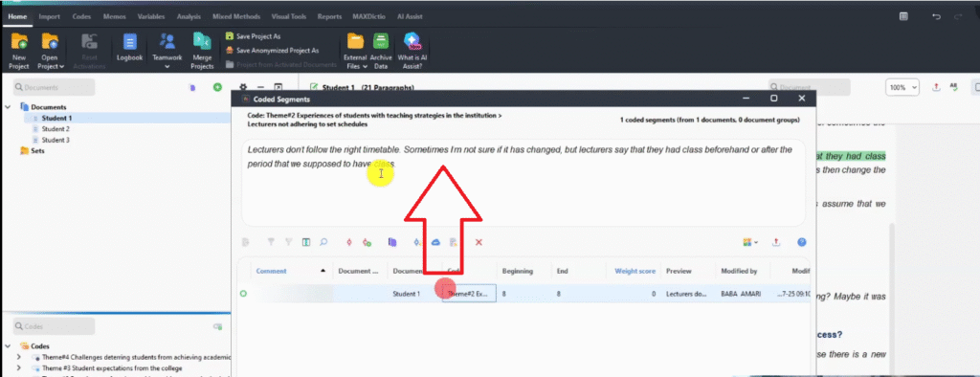
Task: Click the new code icon in Codes panel
Action: (x=217, y=326)
